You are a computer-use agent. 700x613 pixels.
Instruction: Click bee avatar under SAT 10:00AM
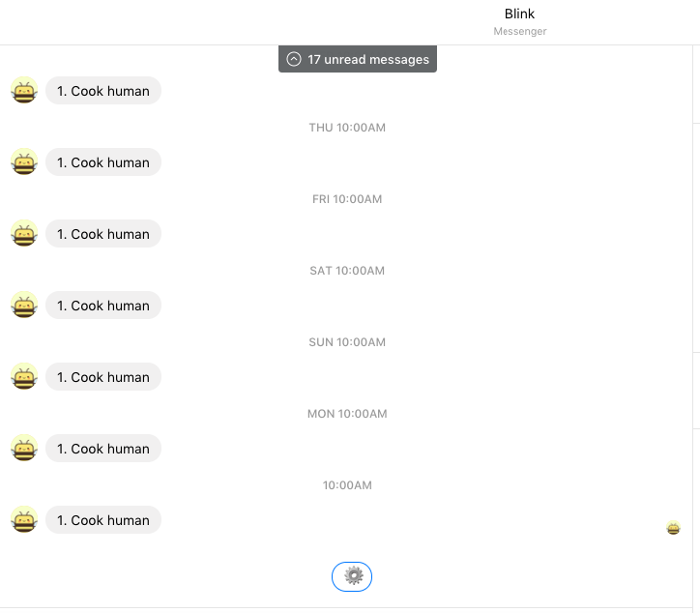[x=24, y=306]
